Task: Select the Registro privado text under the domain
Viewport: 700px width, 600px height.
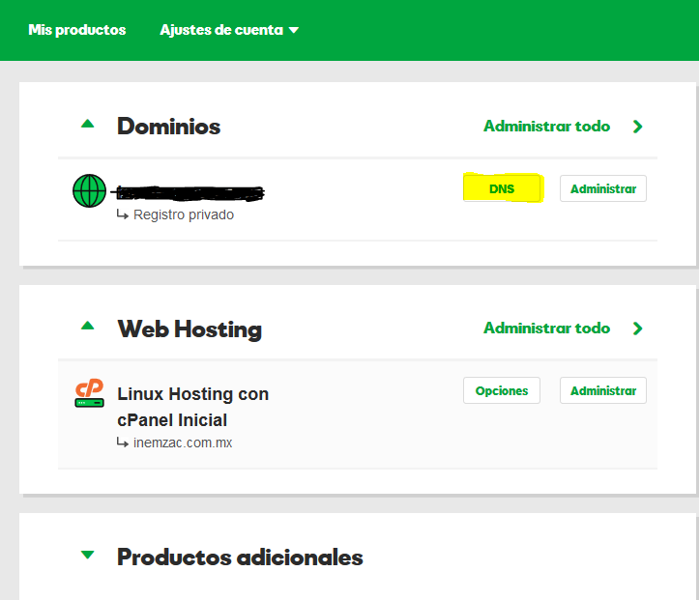Action: pyautogui.click(x=184, y=215)
